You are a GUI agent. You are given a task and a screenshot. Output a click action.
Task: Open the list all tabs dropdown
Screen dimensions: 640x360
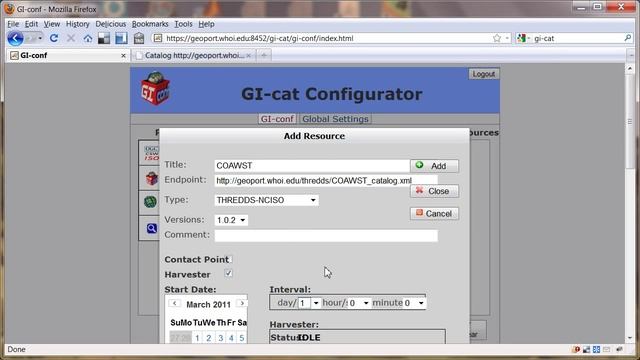click(631, 55)
